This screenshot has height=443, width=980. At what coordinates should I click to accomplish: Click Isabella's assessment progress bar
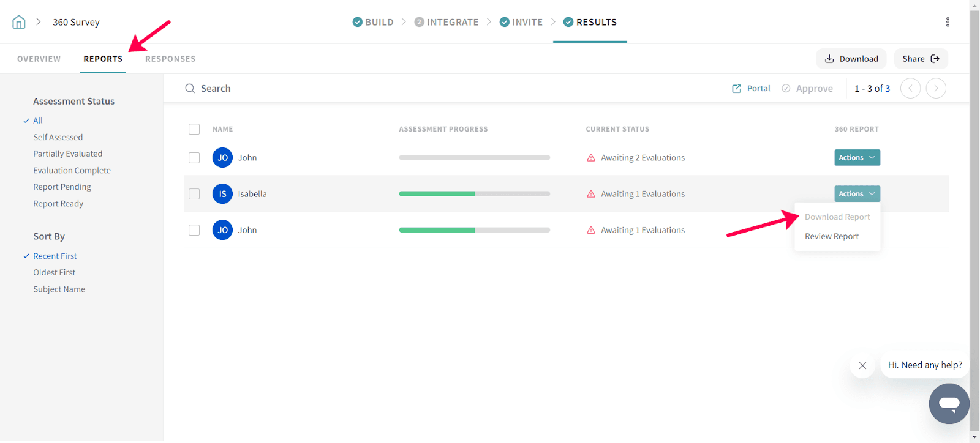(x=474, y=194)
